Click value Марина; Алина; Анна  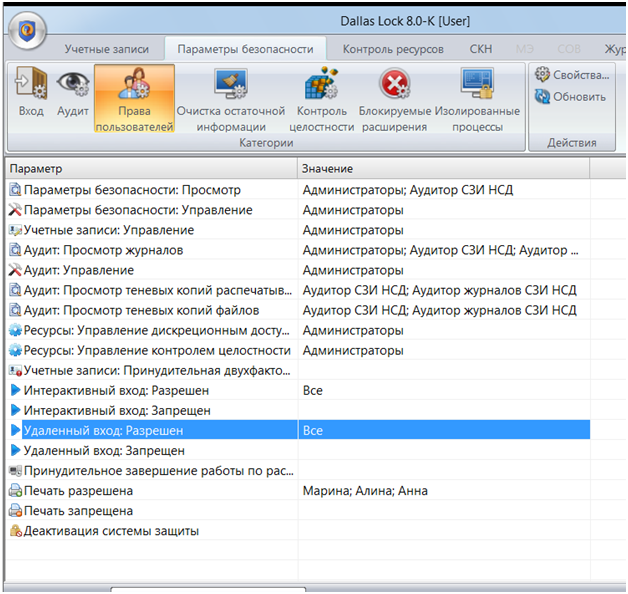click(365, 491)
